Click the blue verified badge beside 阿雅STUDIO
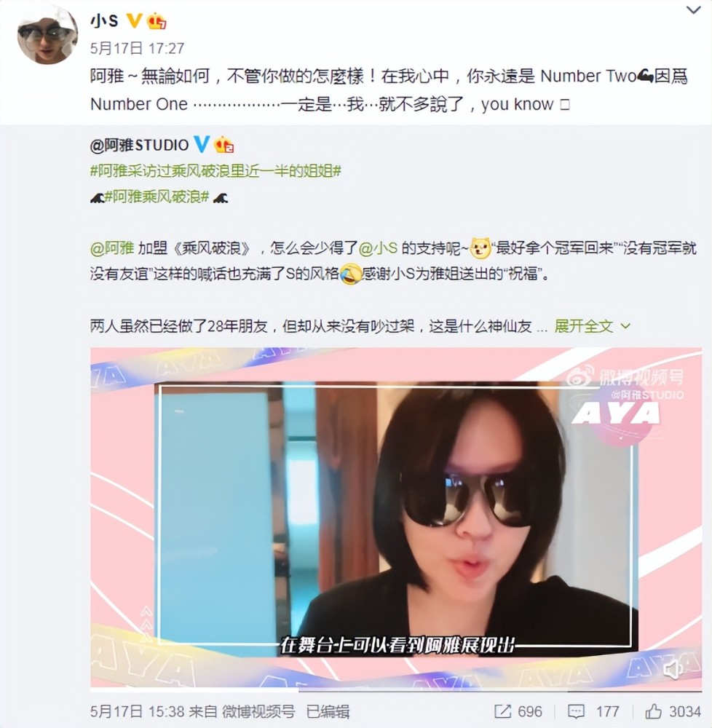This screenshot has width=712, height=728. click(x=201, y=144)
